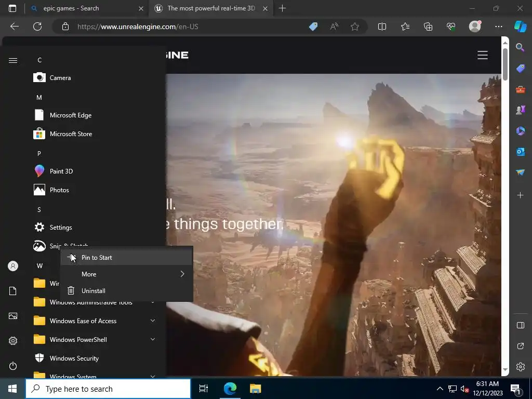Add this page to favorites star

point(355,26)
